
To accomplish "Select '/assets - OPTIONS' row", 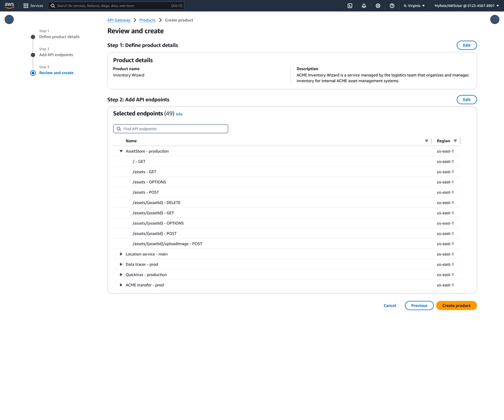I will pyautogui.click(x=286, y=182).
